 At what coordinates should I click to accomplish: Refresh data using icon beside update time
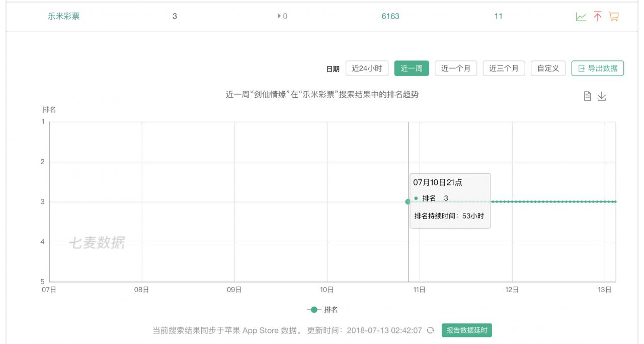pyautogui.click(x=430, y=330)
